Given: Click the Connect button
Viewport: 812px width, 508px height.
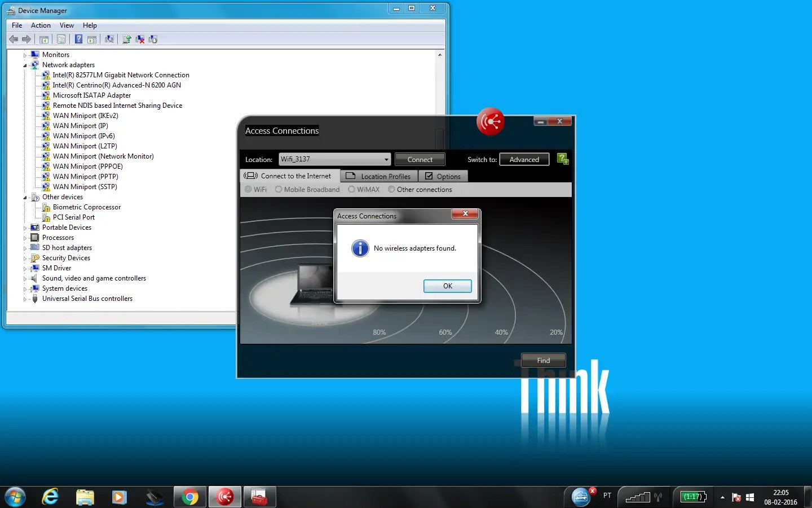Looking at the screenshot, I should tap(420, 159).
